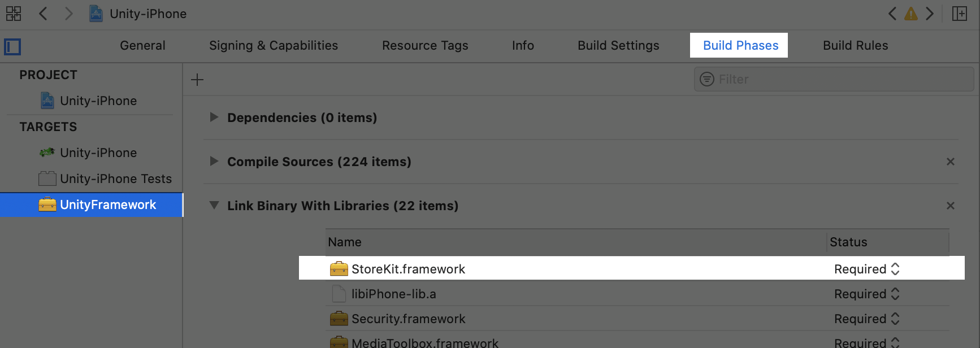Open a new editor pane with the top-right icon
This screenshot has width=980, height=348.
960,14
